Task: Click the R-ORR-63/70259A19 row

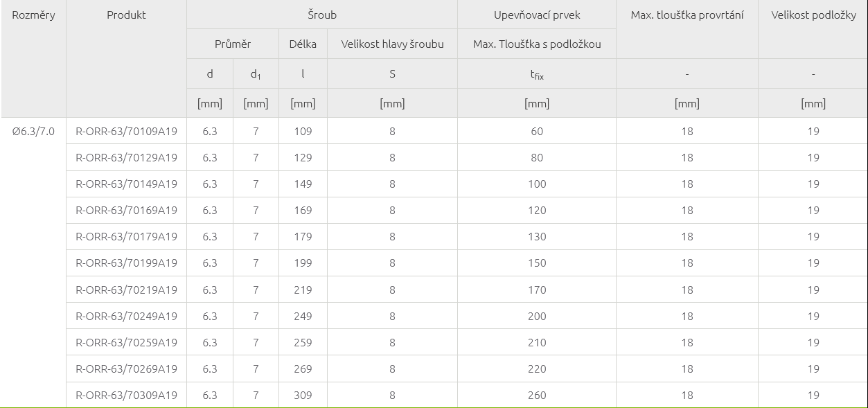Action: coord(126,342)
